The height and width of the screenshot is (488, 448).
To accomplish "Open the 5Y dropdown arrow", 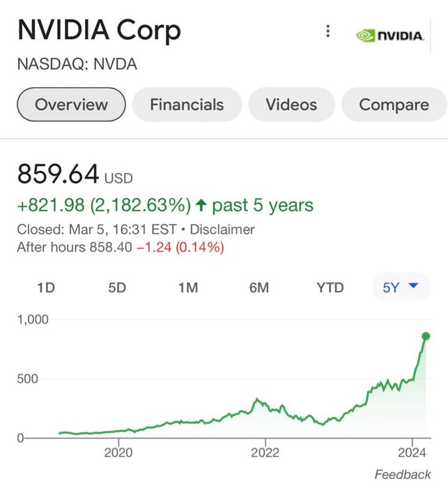I will point(413,285).
